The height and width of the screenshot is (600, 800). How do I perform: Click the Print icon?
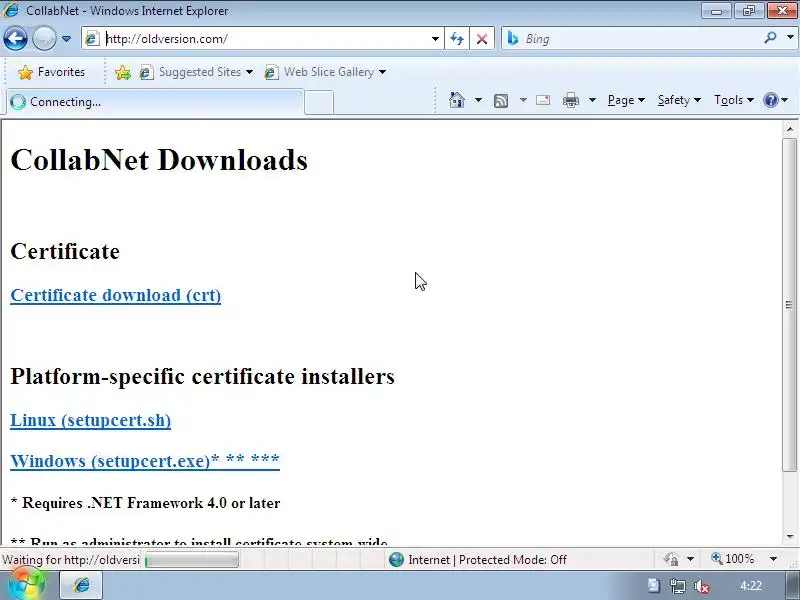[570, 100]
